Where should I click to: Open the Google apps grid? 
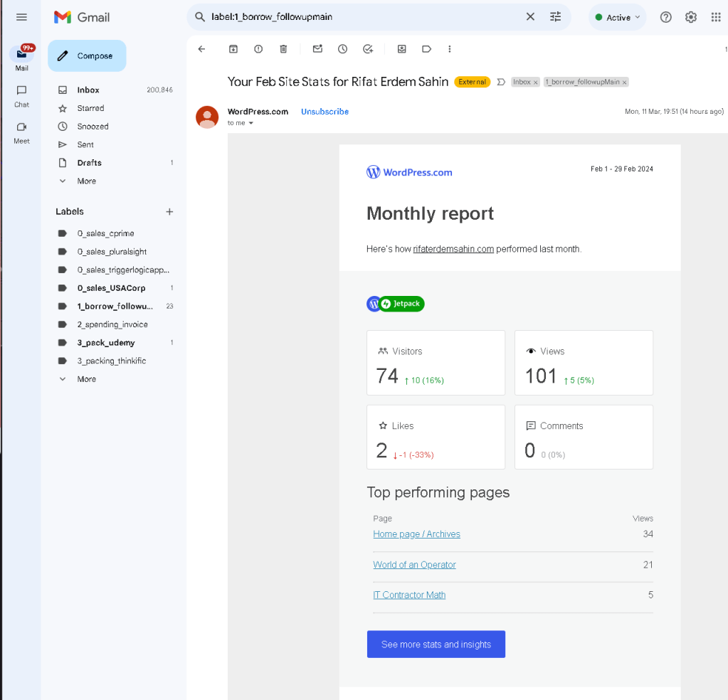(x=716, y=17)
